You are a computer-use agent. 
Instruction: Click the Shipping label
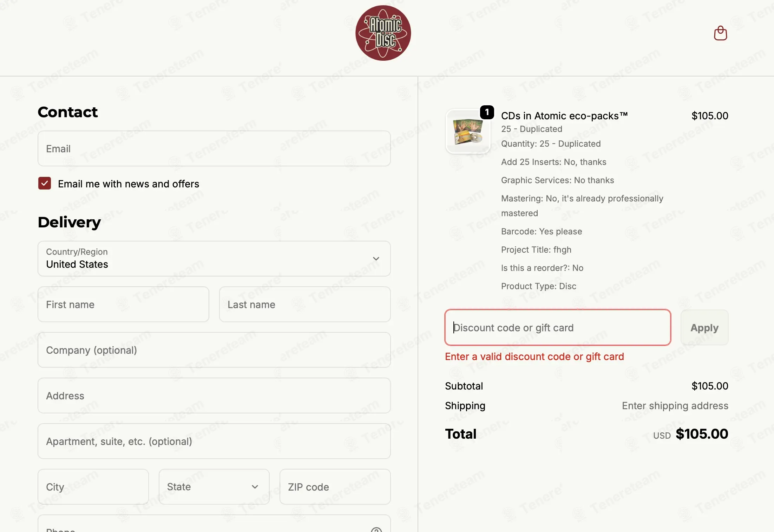[465, 406]
